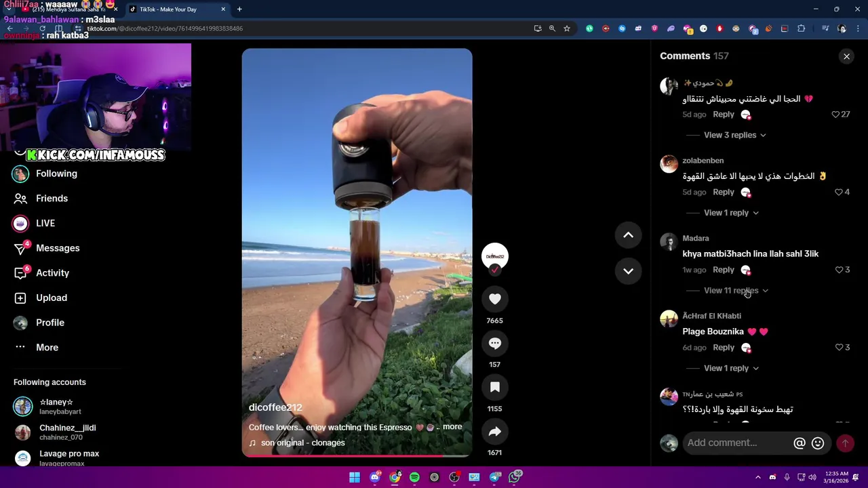Follow creator via red check badge
Image resolution: width=868 pixels, height=488 pixels.
pyautogui.click(x=495, y=270)
